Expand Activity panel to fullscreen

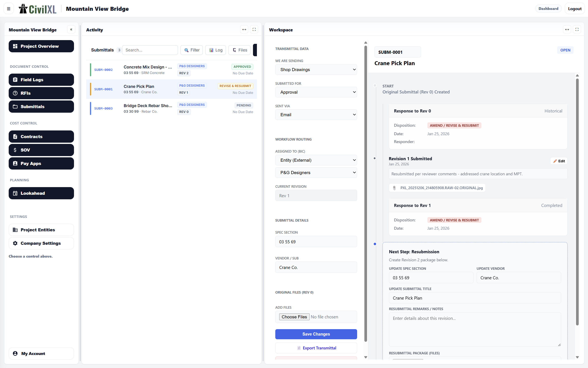coord(254,29)
